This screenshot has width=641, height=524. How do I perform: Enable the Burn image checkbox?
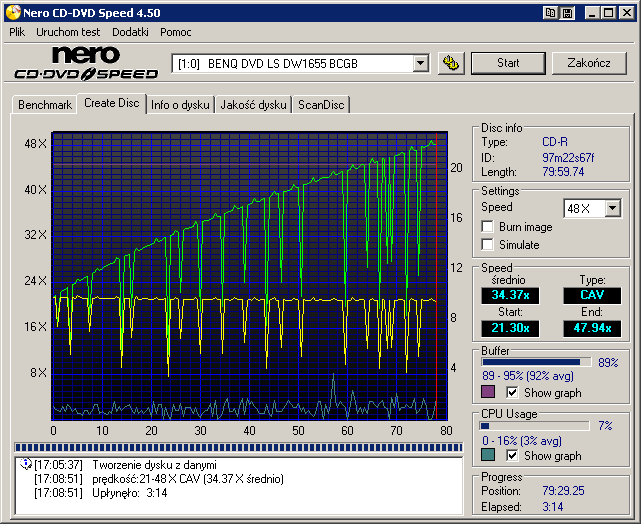(x=487, y=226)
